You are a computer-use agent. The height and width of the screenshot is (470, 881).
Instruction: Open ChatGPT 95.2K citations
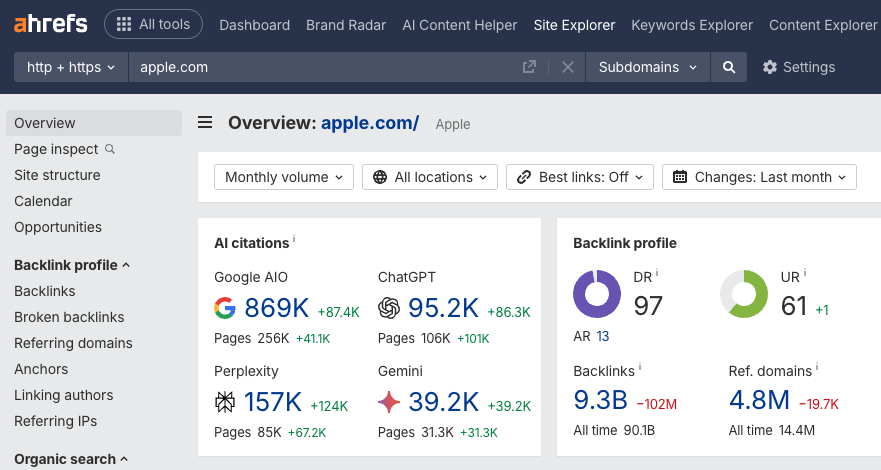[x=443, y=308]
